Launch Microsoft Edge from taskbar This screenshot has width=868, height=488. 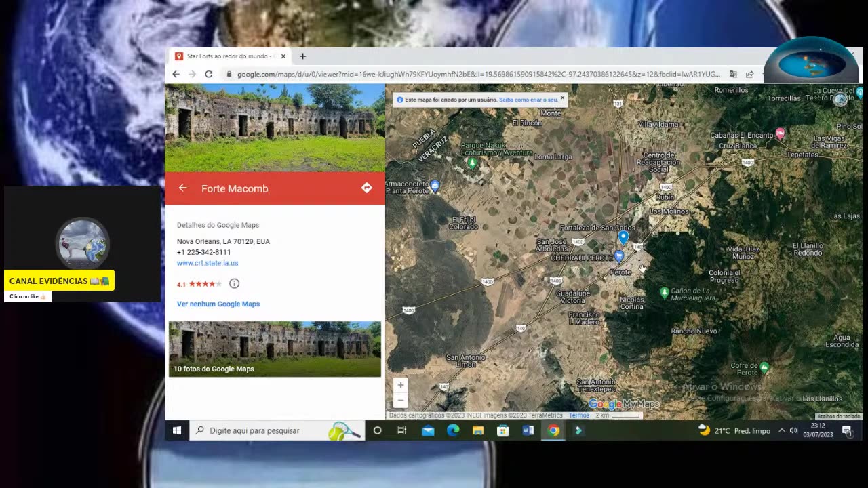[453, 430]
